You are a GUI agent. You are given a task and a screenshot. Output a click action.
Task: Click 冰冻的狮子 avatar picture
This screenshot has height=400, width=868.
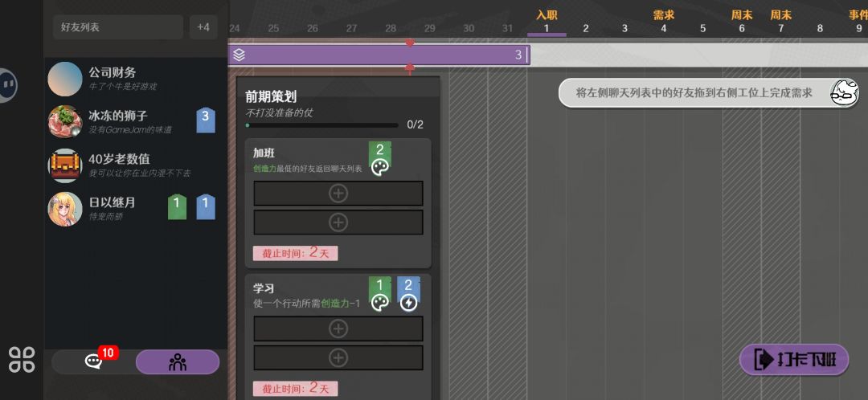[x=65, y=122]
